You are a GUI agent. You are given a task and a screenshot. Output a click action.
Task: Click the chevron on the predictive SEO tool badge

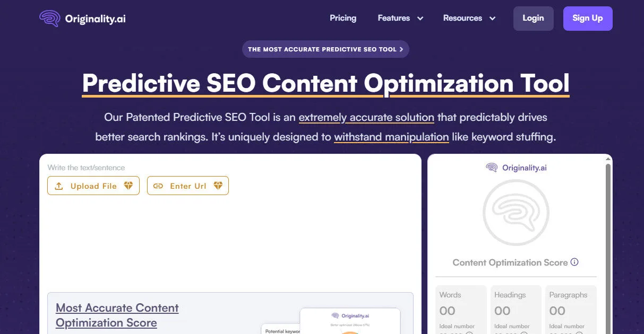pyautogui.click(x=401, y=49)
